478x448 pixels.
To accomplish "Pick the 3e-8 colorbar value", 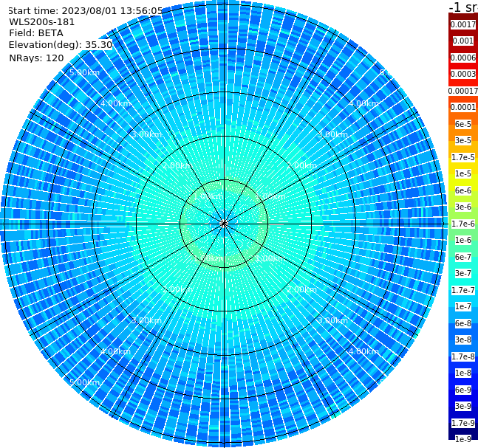I will pyautogui.click(x=463, y=340).
